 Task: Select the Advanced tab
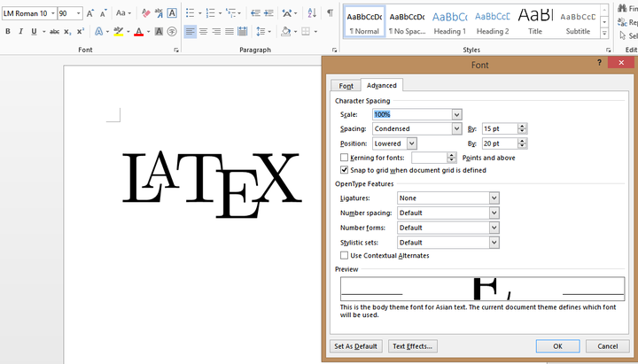point(382,85)
